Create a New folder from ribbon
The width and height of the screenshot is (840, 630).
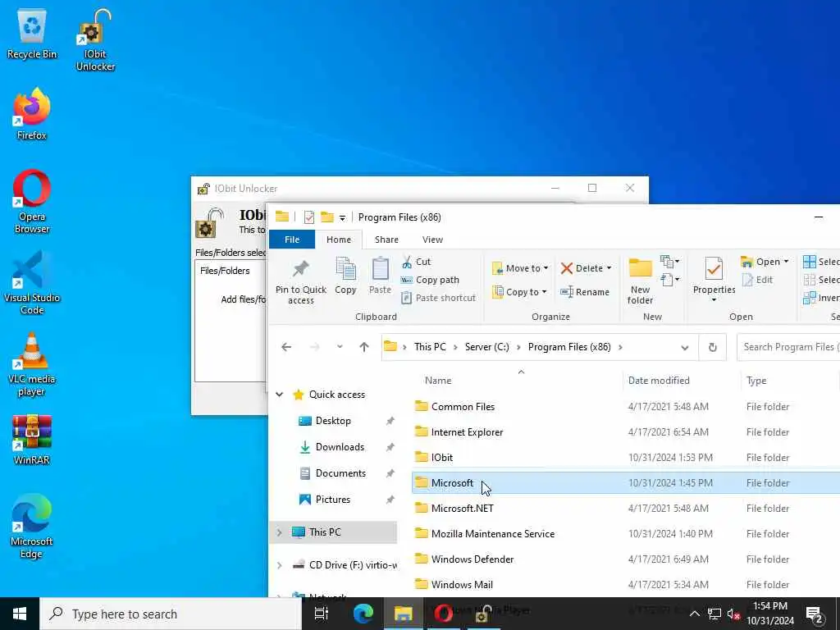click(640, 282)
